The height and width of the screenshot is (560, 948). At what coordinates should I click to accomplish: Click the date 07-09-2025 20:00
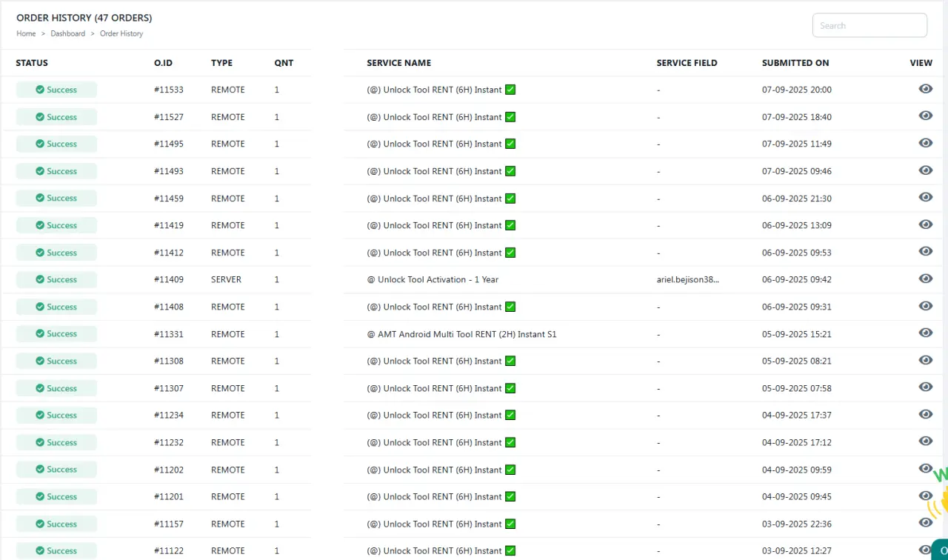pos(797,90)
